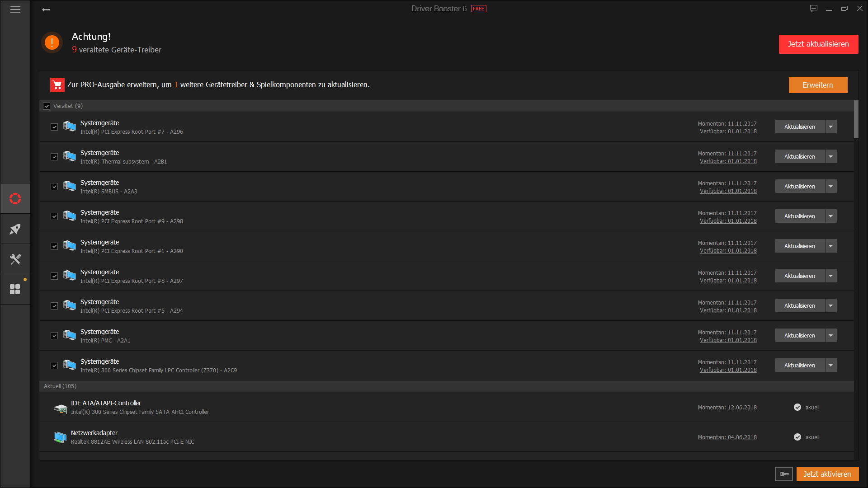Click the shopping cart PRO upgrade icon

click(57, 84)
